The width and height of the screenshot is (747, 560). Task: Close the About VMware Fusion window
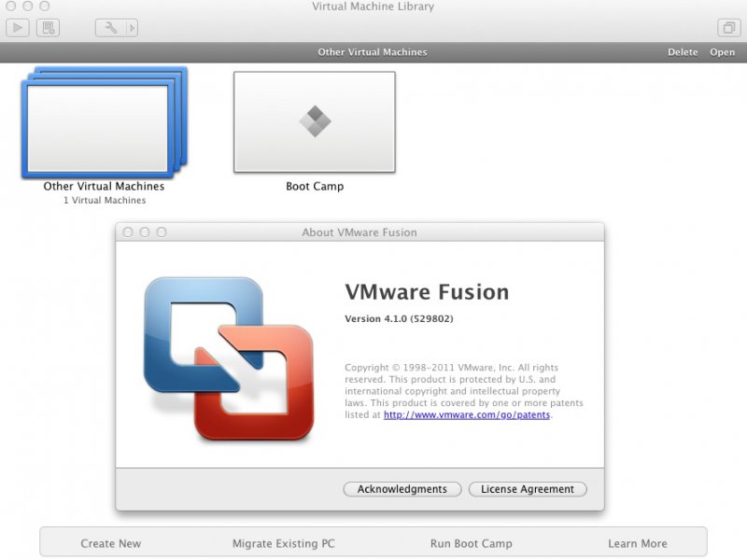click(128, 231)
